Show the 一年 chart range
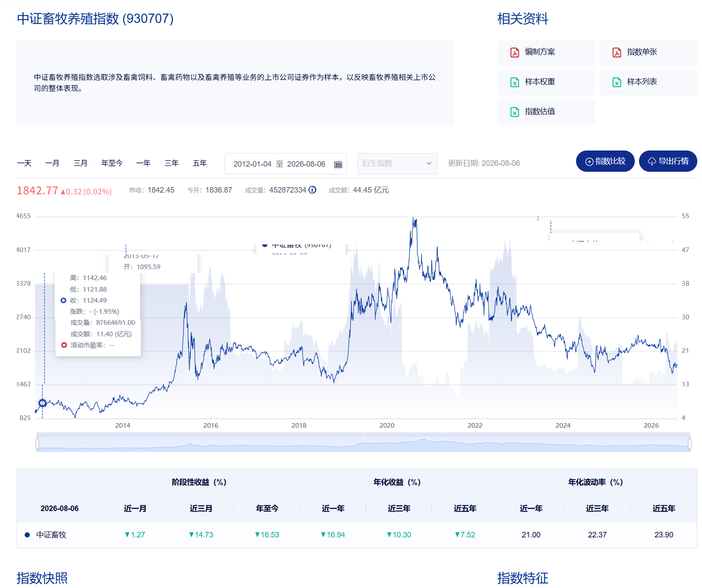The image size is (702, 588). point(143,163)
